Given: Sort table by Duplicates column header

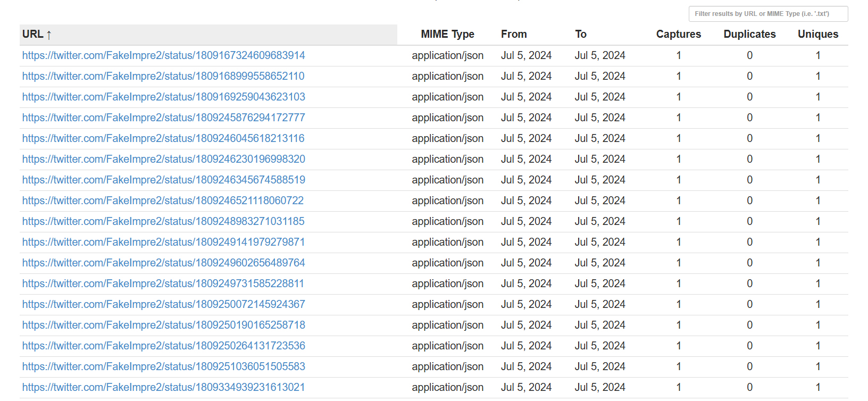Looking at the screenshot, I should pos(749,34).
